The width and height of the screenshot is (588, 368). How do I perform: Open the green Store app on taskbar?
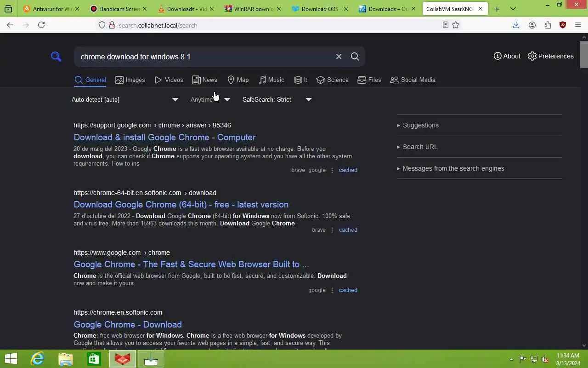[x=94, y=359]
